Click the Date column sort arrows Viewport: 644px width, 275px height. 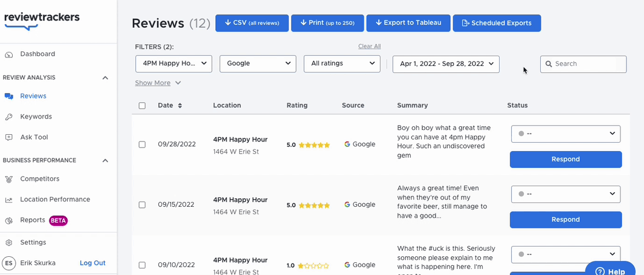point(179,106)
